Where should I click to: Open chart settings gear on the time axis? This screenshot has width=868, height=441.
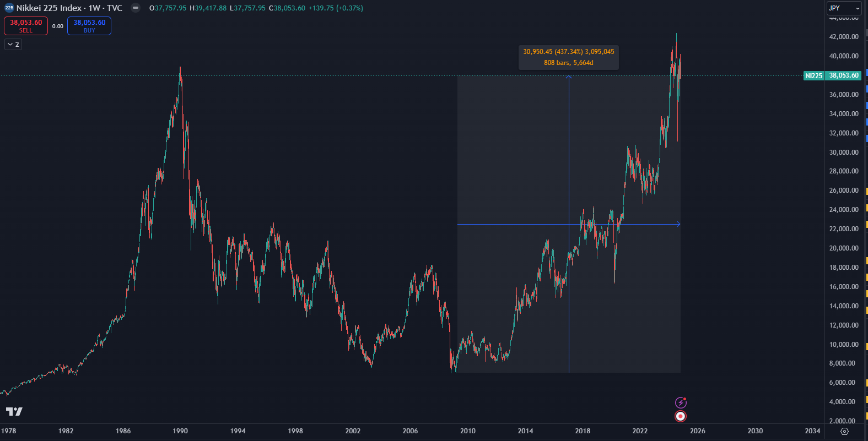844,431
